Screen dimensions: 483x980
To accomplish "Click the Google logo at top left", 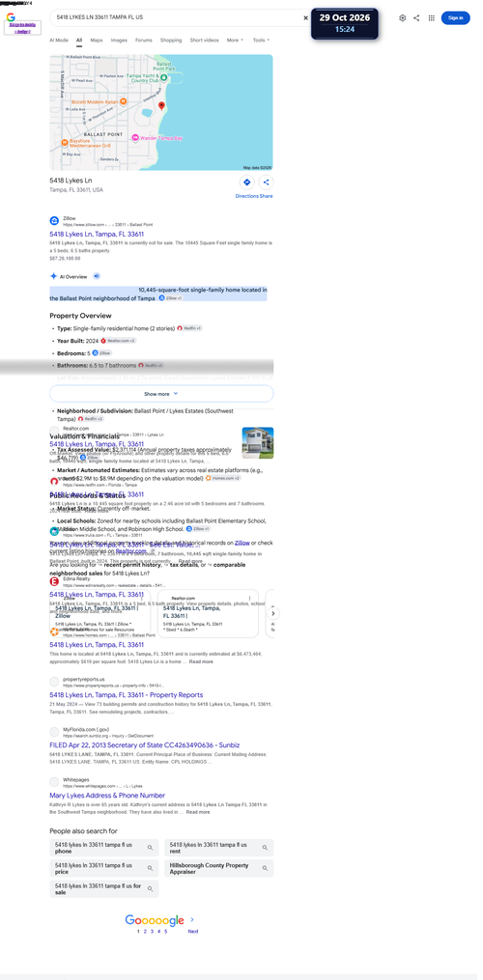I will [11, 17].
